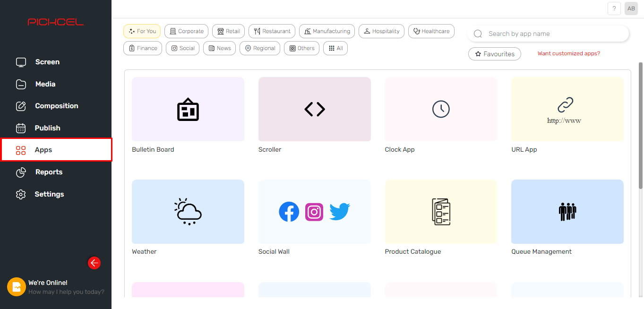The width and height of the screenshot is (644, 309).
Task: Open the Screen monitor icon in sidebar
Action: coord(21,61)
